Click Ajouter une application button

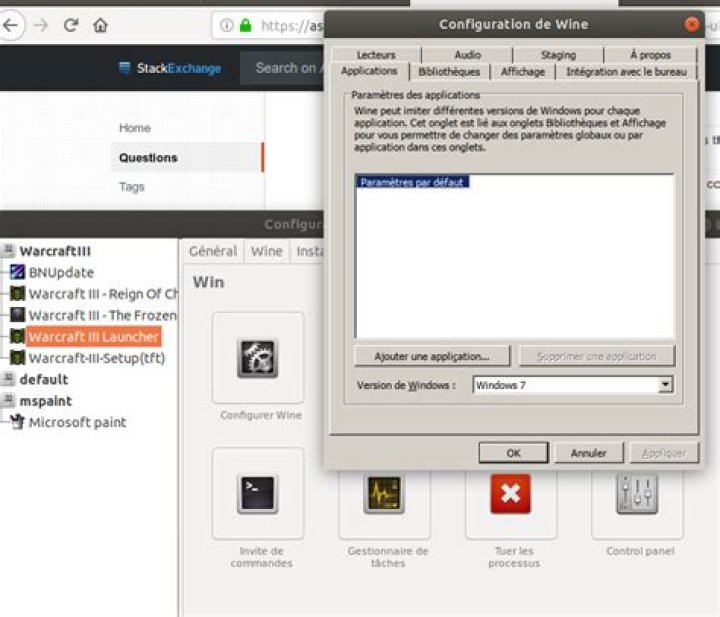click(432, 356)
